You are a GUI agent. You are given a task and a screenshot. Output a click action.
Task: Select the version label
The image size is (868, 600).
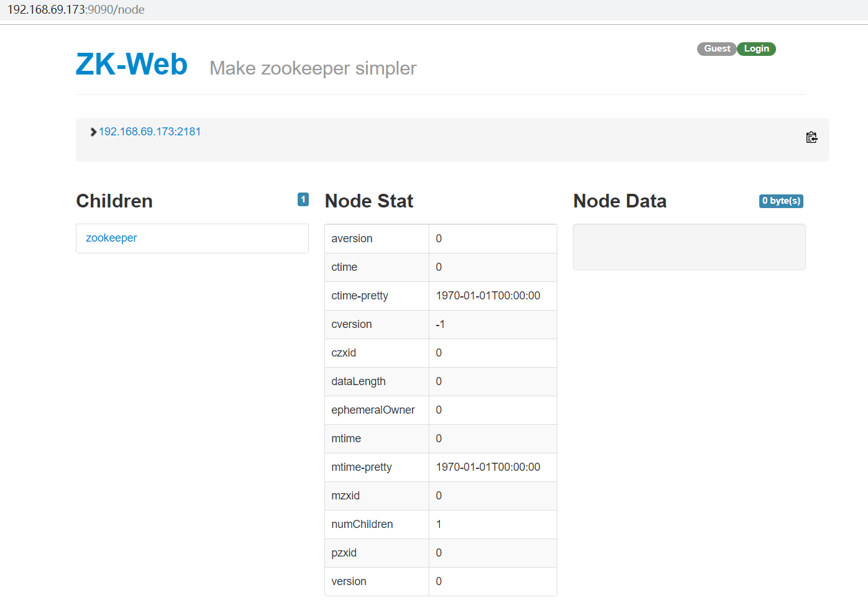point(349,581)
